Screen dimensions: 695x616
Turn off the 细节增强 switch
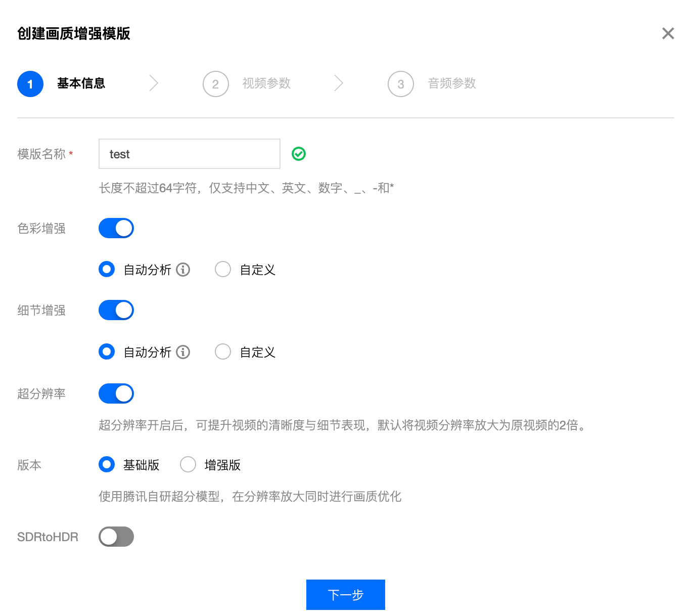click(x=116, y=310)
